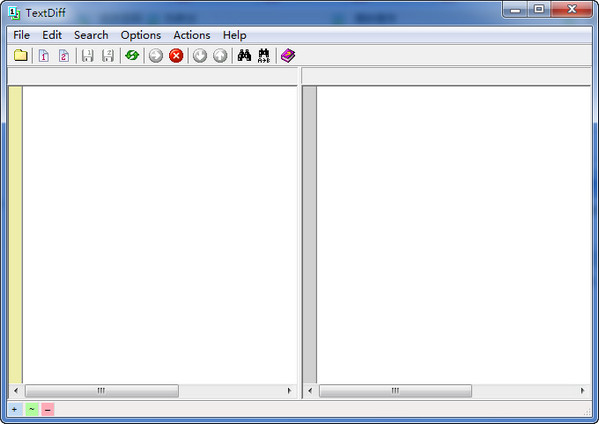Click the green tilde modified-color swatch
This screenshot has width=599, height=424.
coord(32,409)
